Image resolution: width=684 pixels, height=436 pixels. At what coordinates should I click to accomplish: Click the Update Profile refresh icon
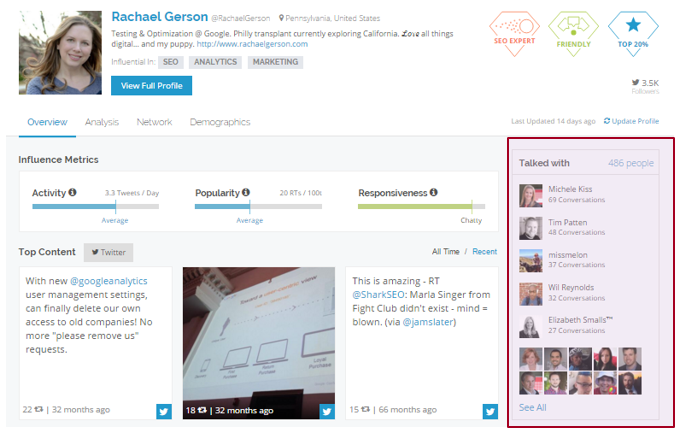pos(606,122)
